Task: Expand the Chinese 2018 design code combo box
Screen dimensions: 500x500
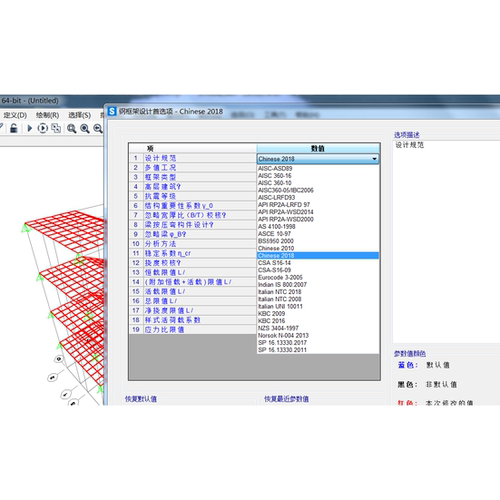Action: point(318,159)
